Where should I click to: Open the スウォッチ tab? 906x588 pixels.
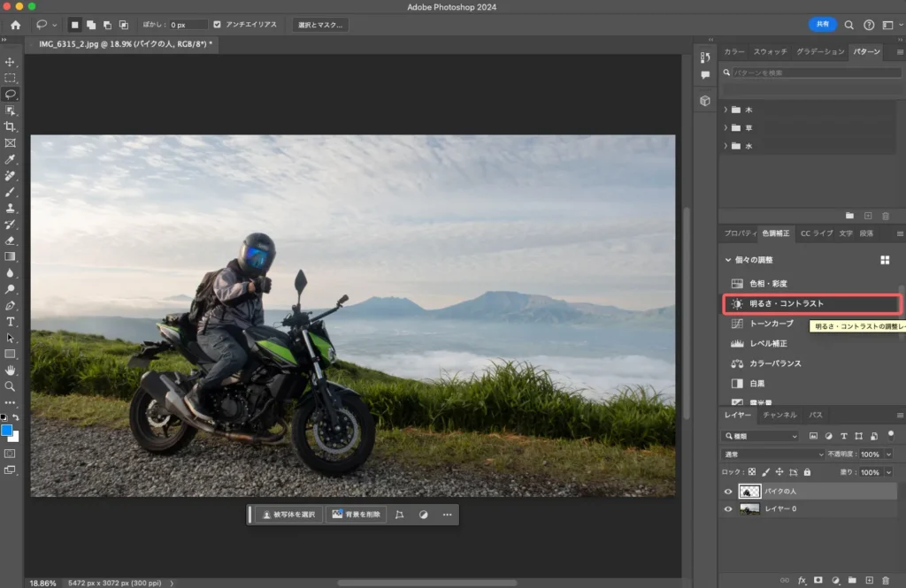770,52
